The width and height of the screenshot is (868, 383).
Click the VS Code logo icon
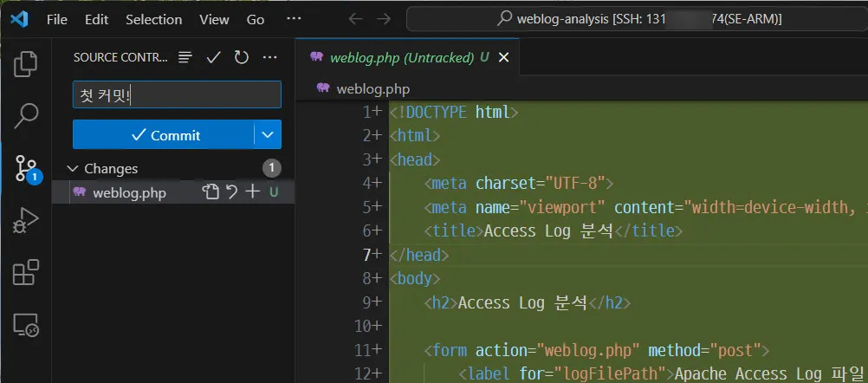pyautogui.click(x=19, y=19)
